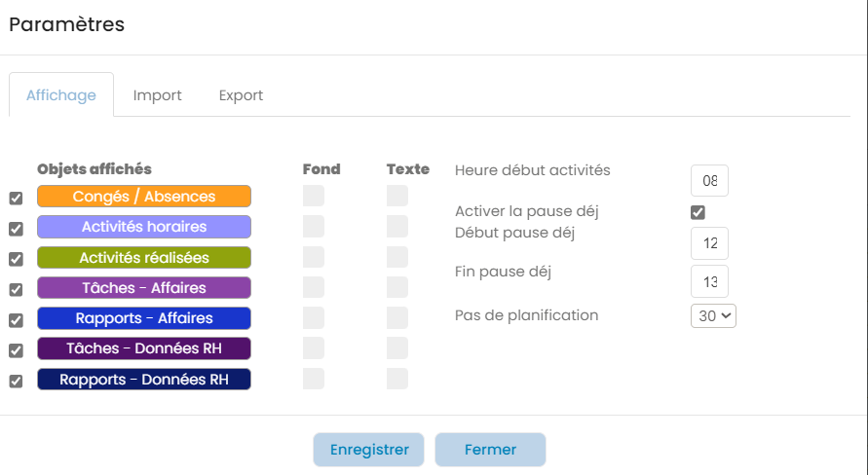The height and width of the screenshot is (475, 868).
Task: Click the Début pause déj field
Action: tap(709, 243)
